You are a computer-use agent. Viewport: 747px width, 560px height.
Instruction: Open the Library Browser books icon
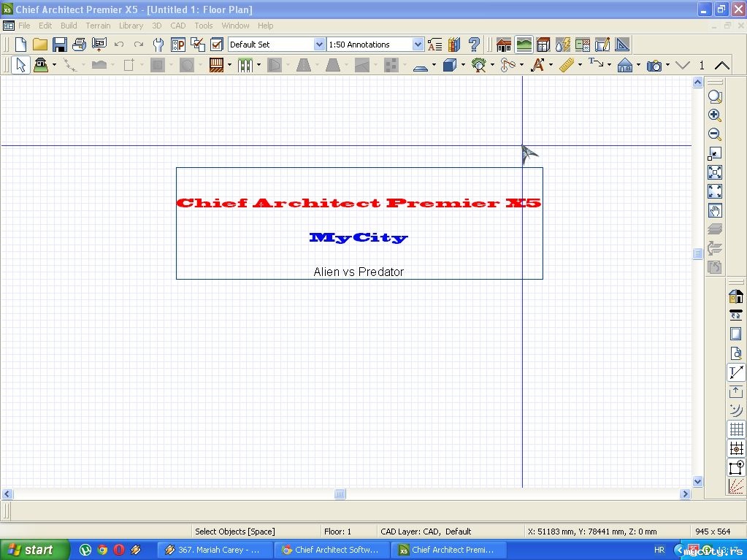[x=454, y=45]
